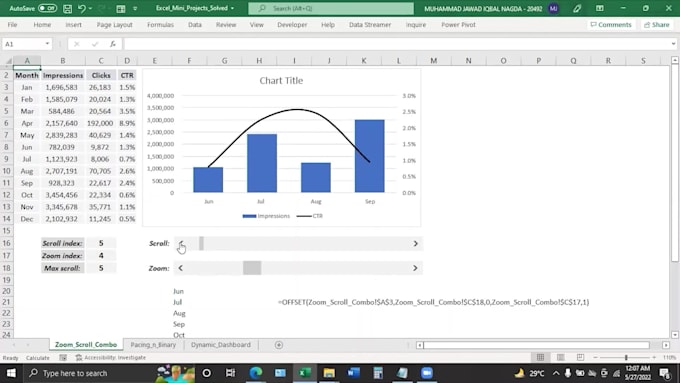The height and width of the screenshot is (383, 680).
Task: Click the Search box in title bar
Action: 331,8
